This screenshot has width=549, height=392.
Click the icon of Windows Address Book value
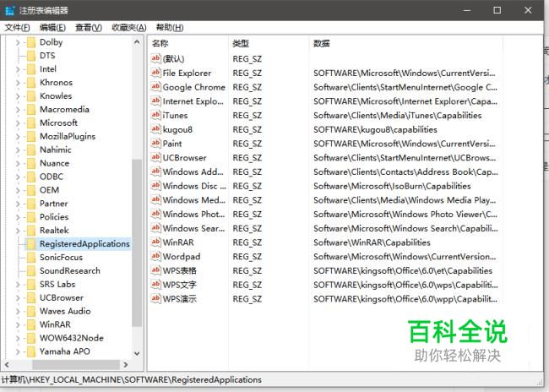pos(155,171)
